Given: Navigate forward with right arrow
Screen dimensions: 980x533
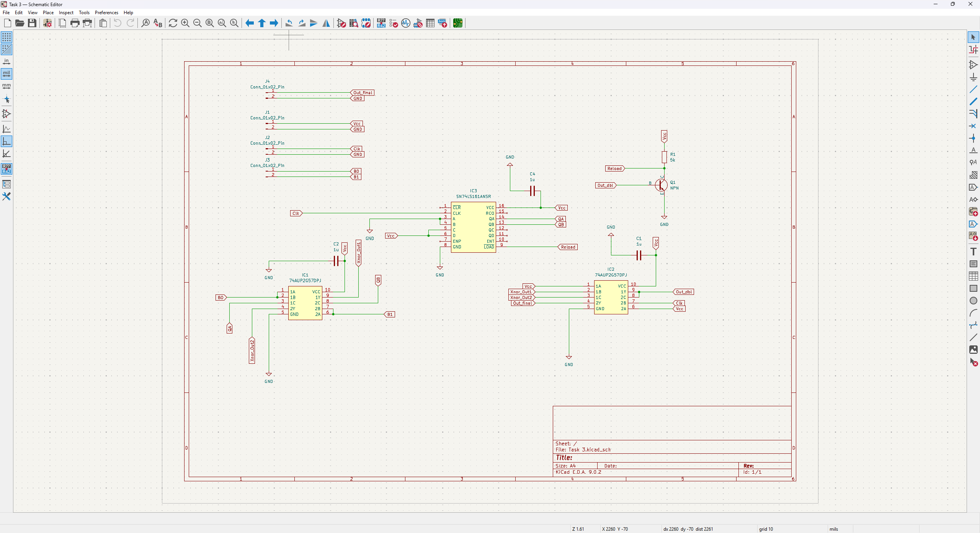Looking at the screenshot, I should (274, 23).
